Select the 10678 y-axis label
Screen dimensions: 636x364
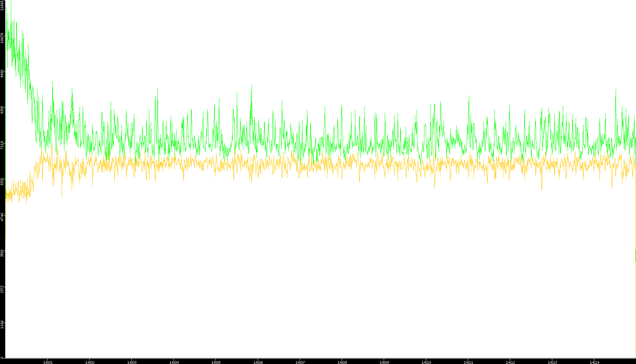[x=2, y=38]
